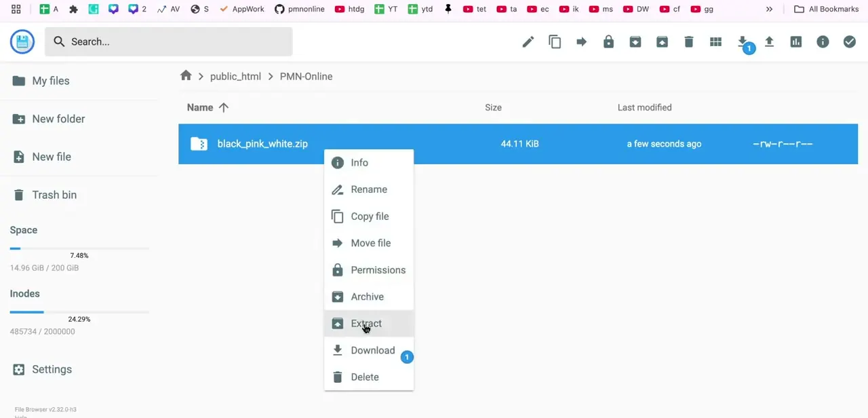Open My files in the sidebar
Image resolution: width=868 pixels, height=418 pixels.
click(x=41, y=81)
